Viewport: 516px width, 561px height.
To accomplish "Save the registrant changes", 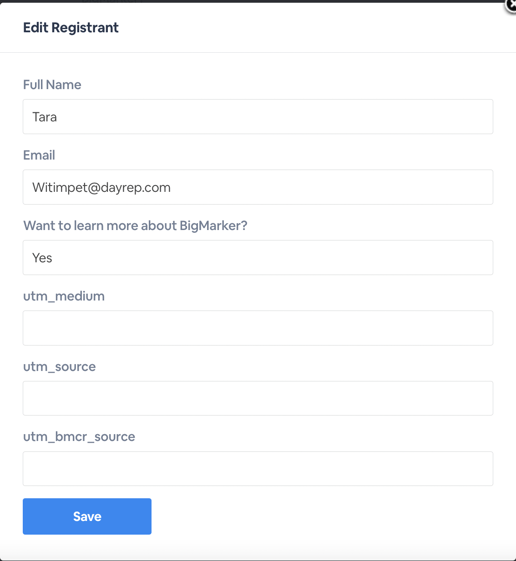I will pos(87,516).
